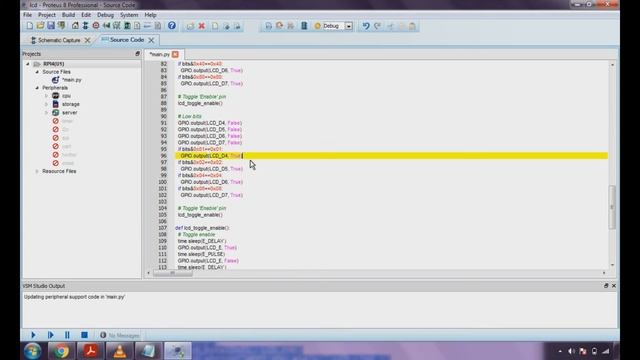Collapse the RPI4(U1) project node

28,64
